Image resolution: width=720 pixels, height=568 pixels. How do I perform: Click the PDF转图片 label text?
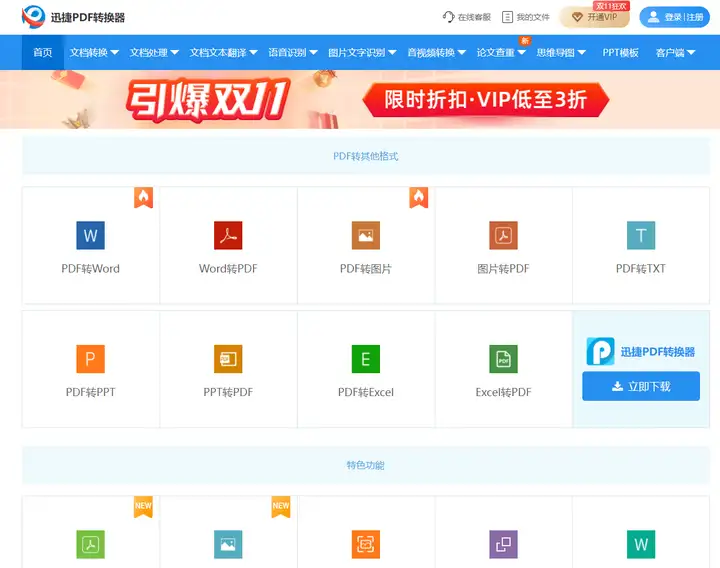click(366, 268)
